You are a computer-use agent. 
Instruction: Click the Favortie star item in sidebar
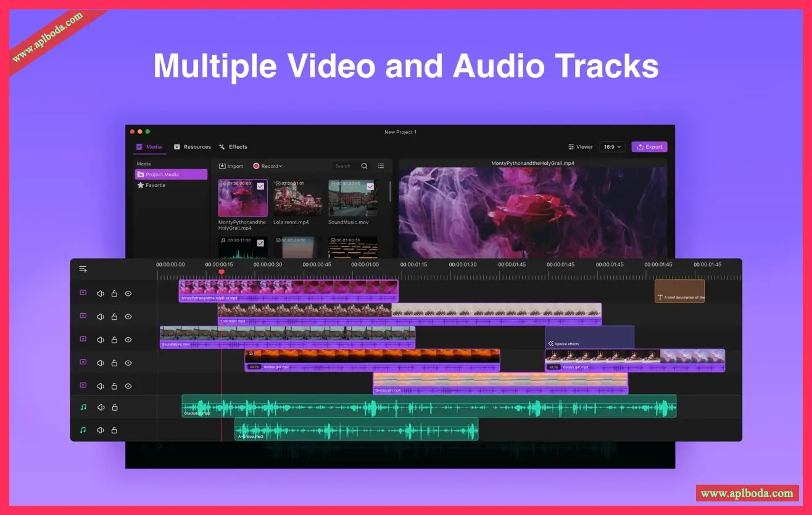(151, 185)
